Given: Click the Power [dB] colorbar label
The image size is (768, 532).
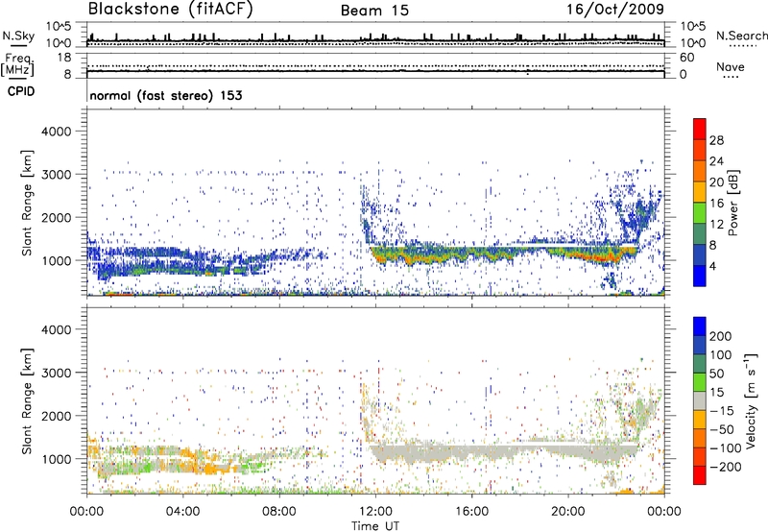Looking at the screenshot, I should point(733,203).
